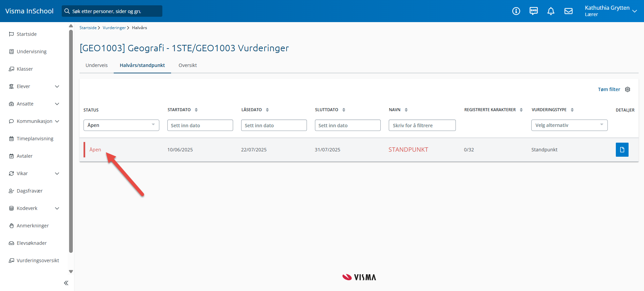Click Startside breadcrumb link
644x291 pixels.
[x=88, y=28]
